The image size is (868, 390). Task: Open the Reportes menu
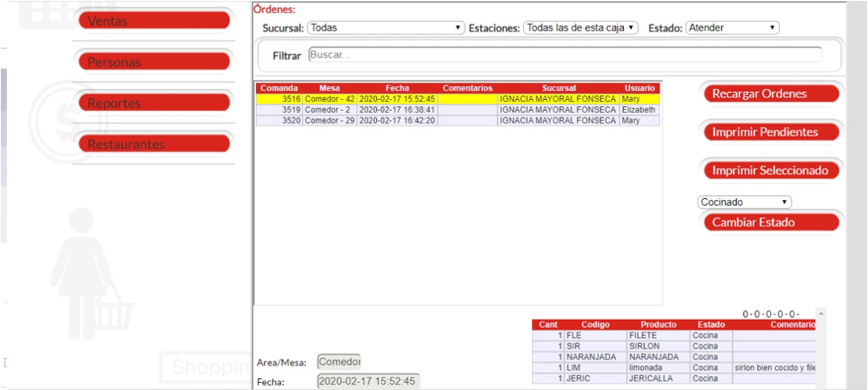click(154, 103)
